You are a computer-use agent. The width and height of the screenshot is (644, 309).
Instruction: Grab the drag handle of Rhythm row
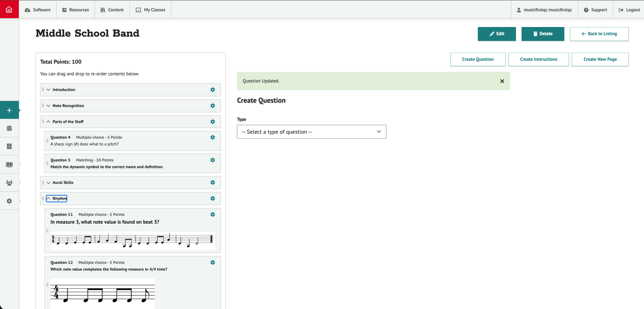[x=43, y=198]
